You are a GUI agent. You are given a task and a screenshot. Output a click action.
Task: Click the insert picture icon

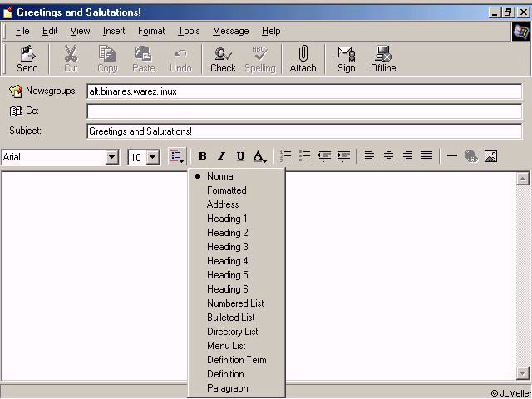tap(490, 156)
